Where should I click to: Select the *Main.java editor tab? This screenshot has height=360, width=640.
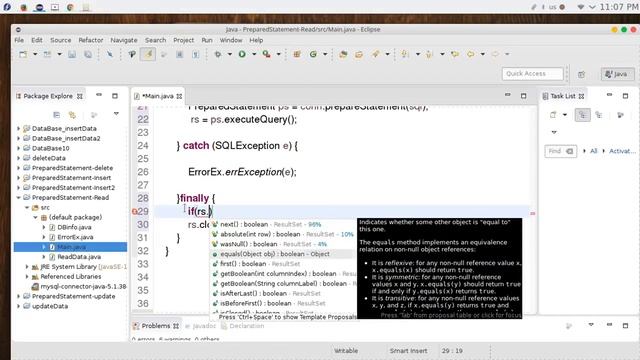tap(158, 96)
